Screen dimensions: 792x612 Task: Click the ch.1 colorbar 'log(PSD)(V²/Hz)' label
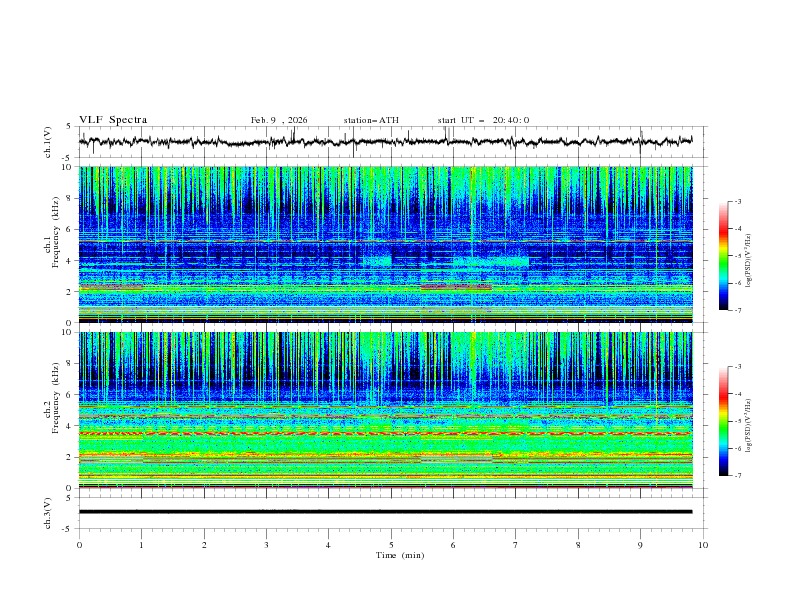tap(749, 261)
